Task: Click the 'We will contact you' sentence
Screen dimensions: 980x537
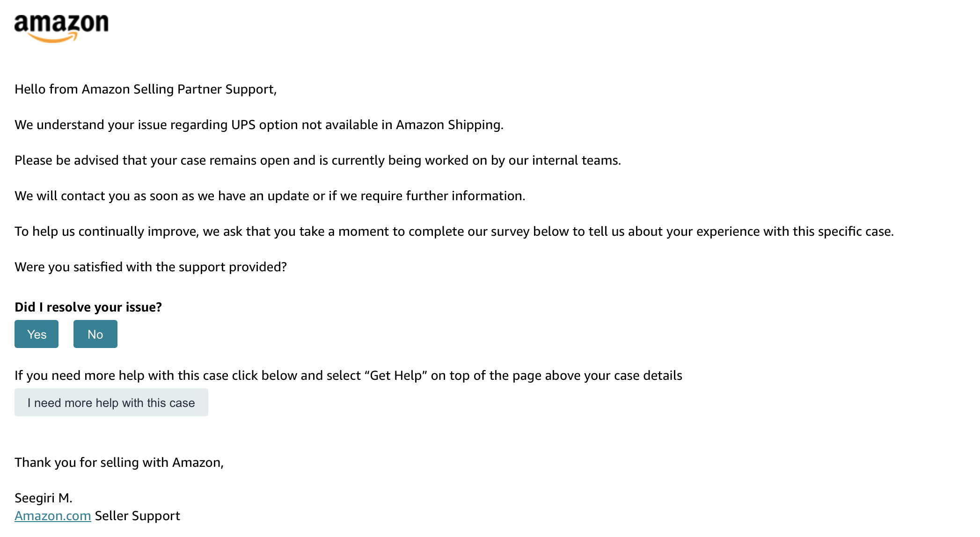Action: click(x=270, y=196)
